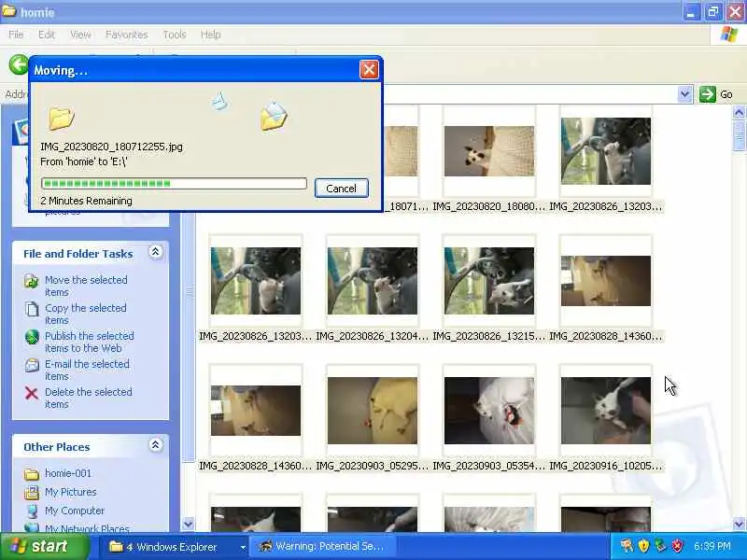Click the folder icon in homie title bar

tap(8, 10)
